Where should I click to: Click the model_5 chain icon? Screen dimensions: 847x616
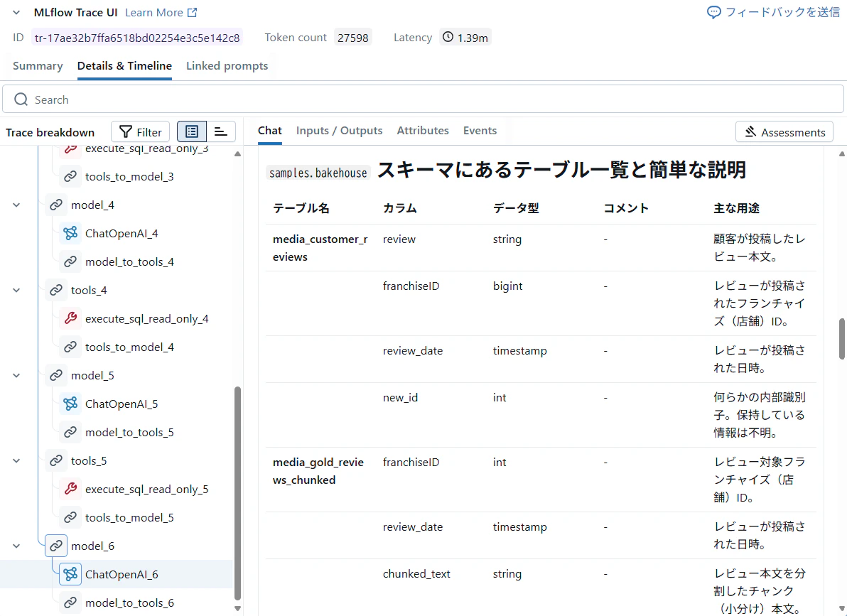[56, 376]
